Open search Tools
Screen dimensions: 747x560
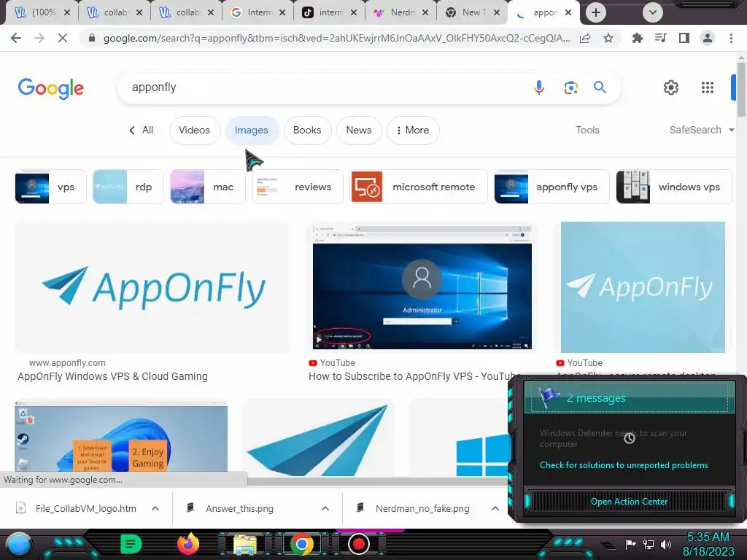point(587,130)
